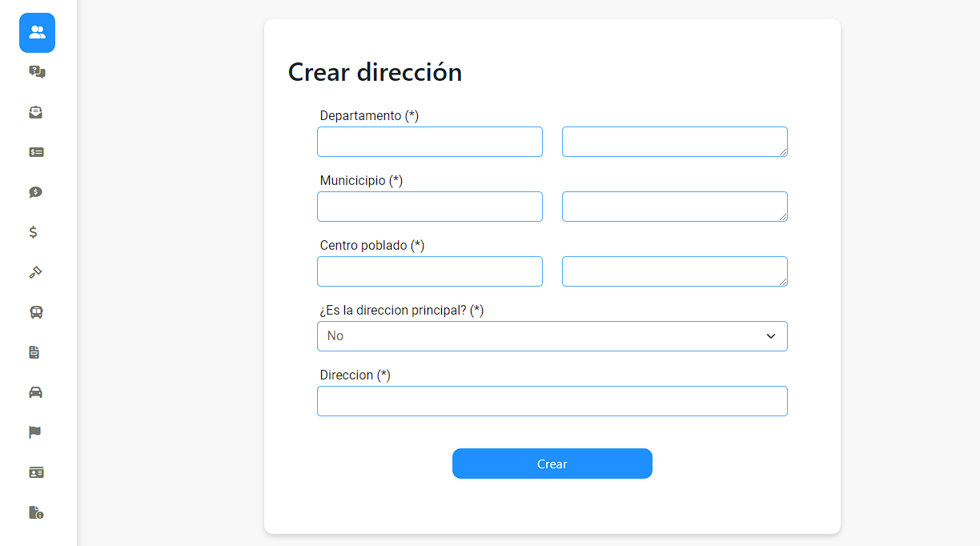
Task: Open the document lines icon
Action: click(34, 352)
